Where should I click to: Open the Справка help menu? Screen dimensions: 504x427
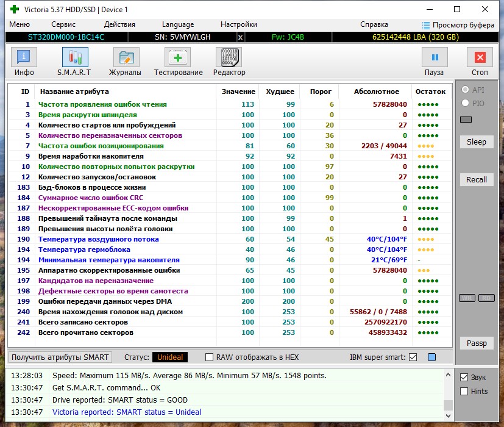click(x=374, y=24)
